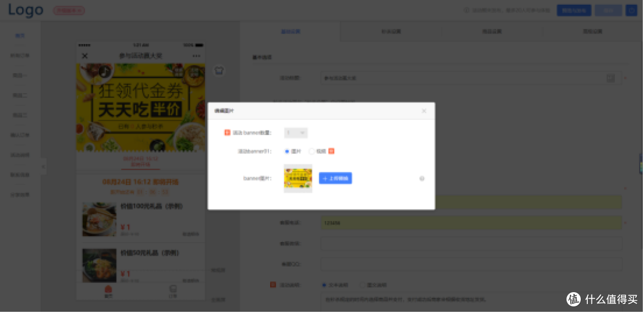Select the 文本说明 radio option
Image resolution: width=644 pixels, height=313 pixels.
click(x=324, y=284)
